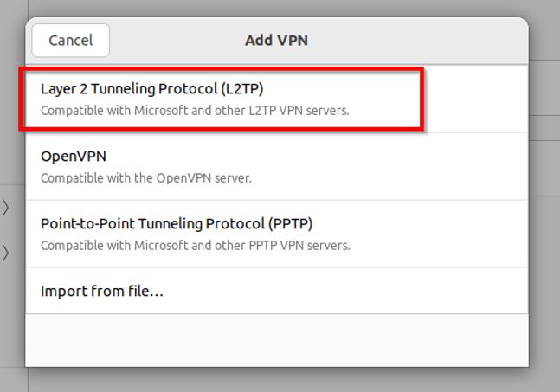Pick the red-highlighted L2TP row
The width and height of the screenshot is (560, 392).
tap(222, 100)
